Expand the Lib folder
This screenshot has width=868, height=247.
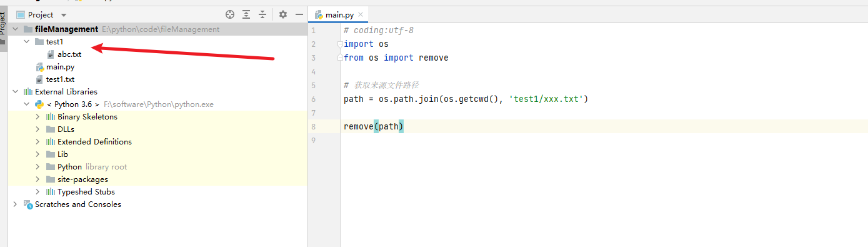coord(37,154)
